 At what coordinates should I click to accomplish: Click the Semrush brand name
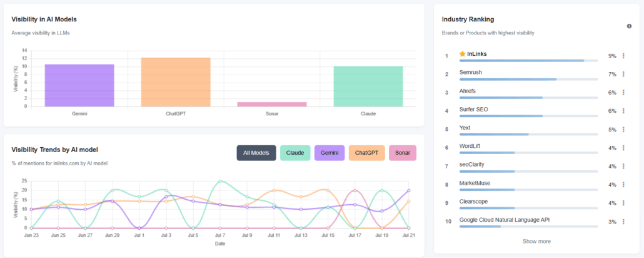471,73
